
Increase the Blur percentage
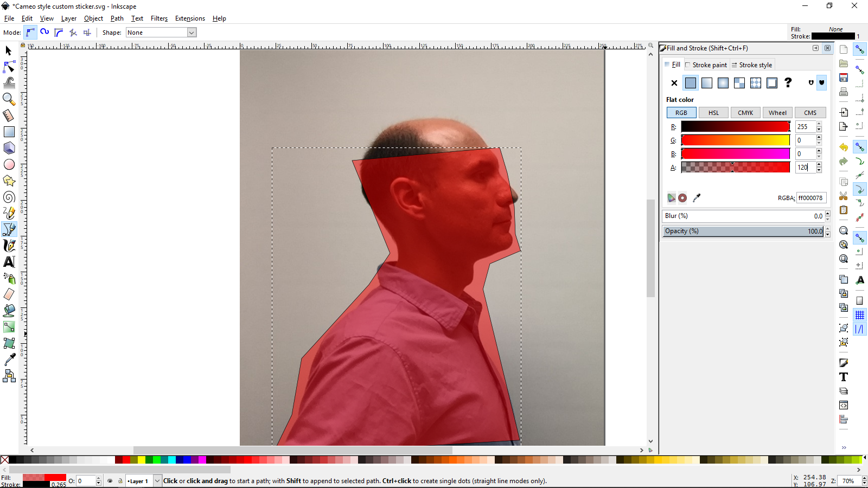pos(828,213)
